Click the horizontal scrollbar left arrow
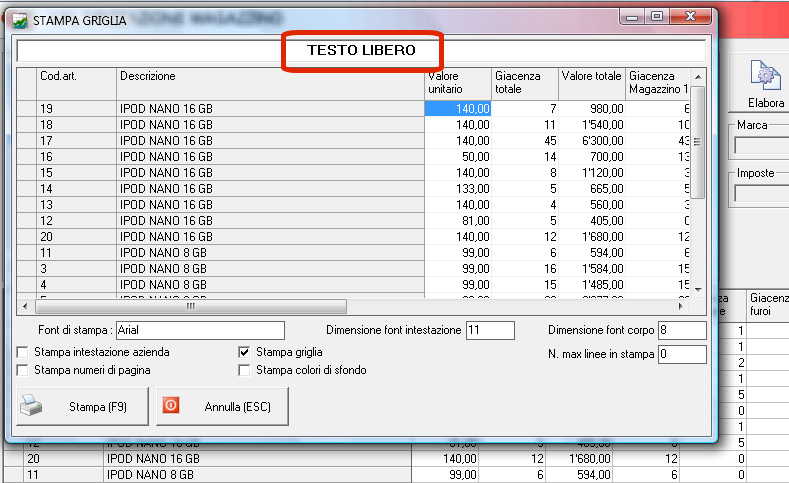The width and height of the screenshot is (789, 483). coord(25,306)
